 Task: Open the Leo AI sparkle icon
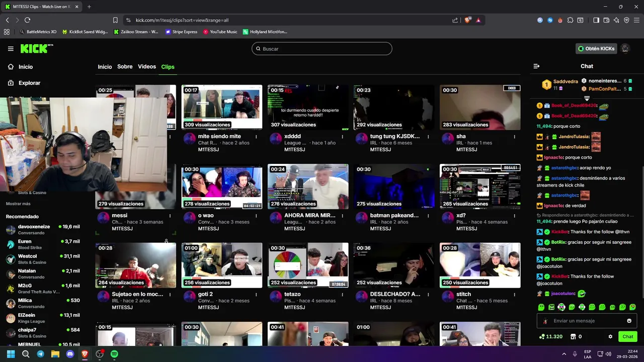(x=616, y=20)
